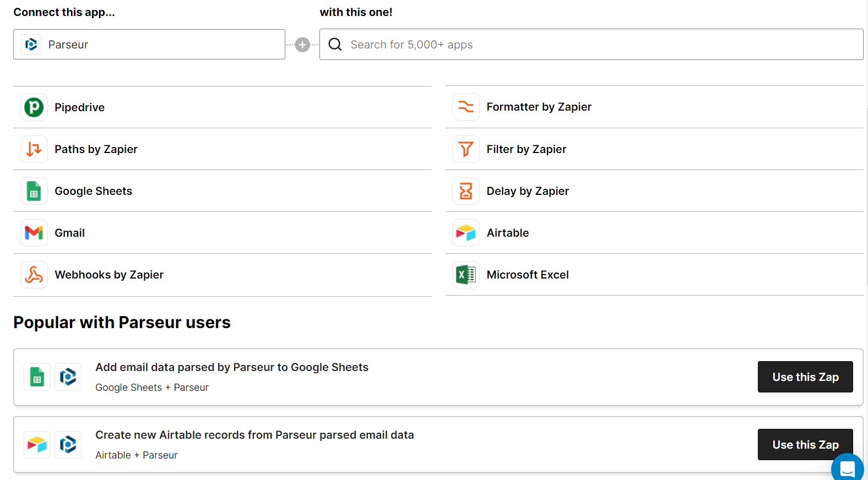Click the plus connector between app fields
The image size is (868, 480).
coord(302,45)
